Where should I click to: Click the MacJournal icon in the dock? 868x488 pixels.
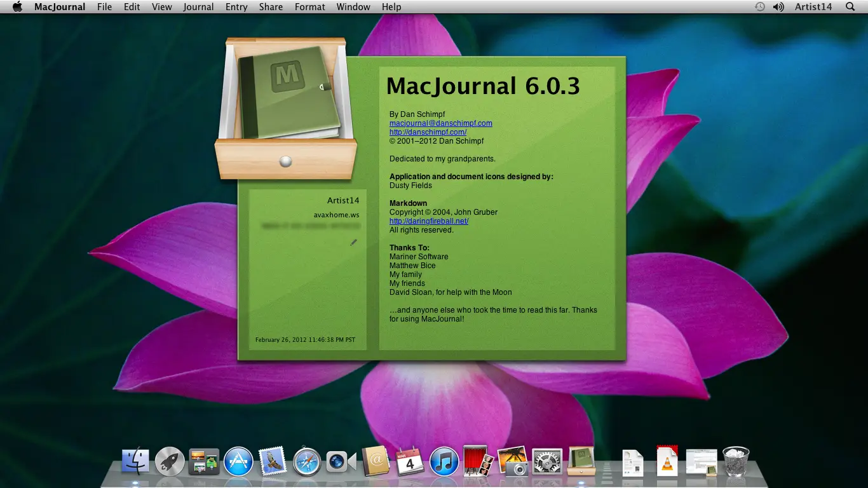click(581, 461)
